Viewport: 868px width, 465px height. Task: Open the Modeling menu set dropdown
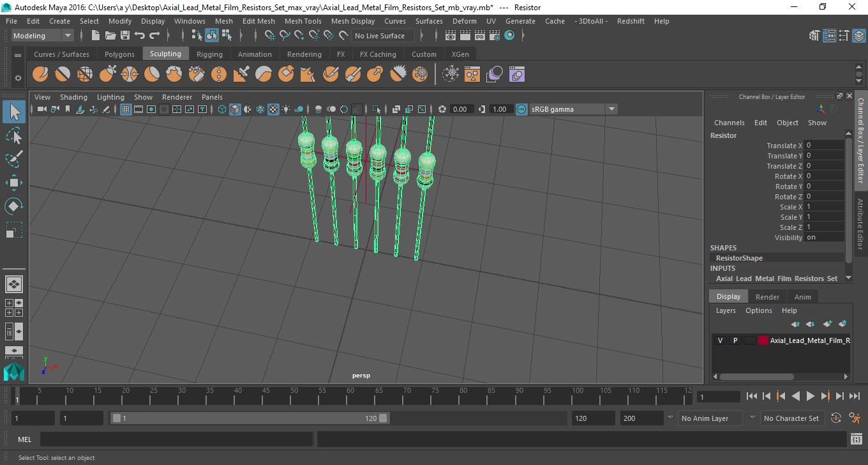(x=42, y=36)
